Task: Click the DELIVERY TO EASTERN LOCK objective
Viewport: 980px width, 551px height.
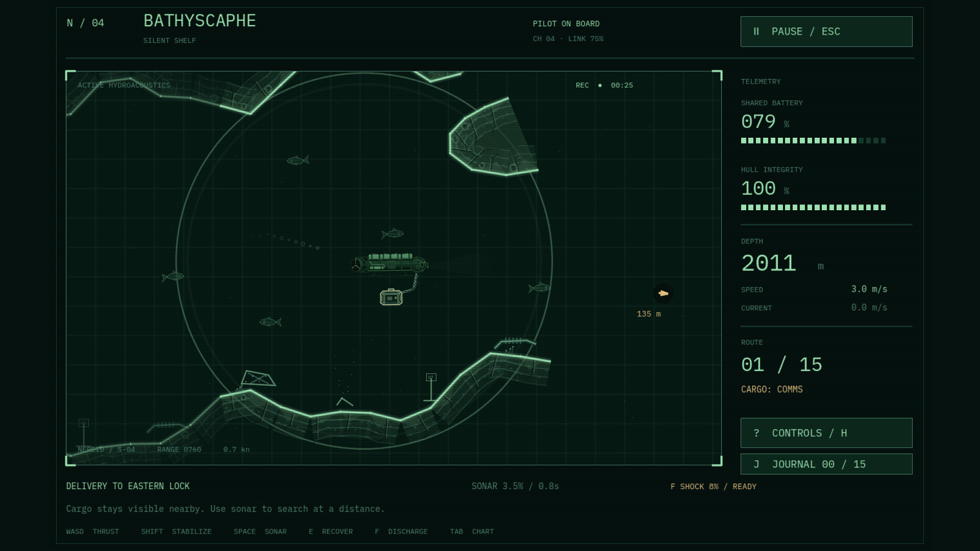Action: coord(128,486)
